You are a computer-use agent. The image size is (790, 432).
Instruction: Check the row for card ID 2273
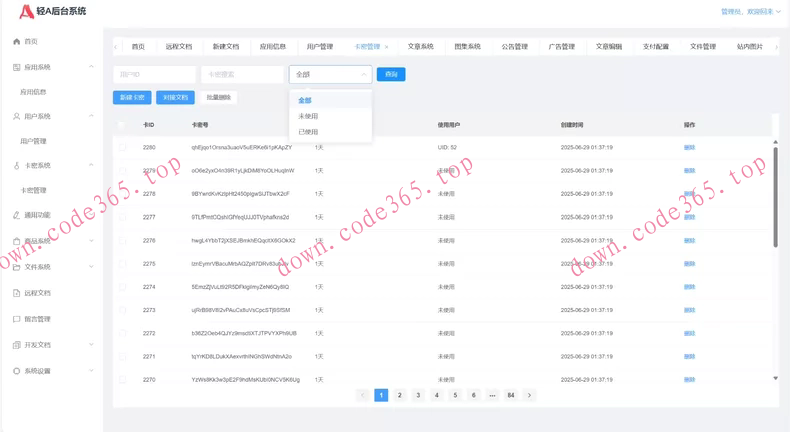point(122,310)
